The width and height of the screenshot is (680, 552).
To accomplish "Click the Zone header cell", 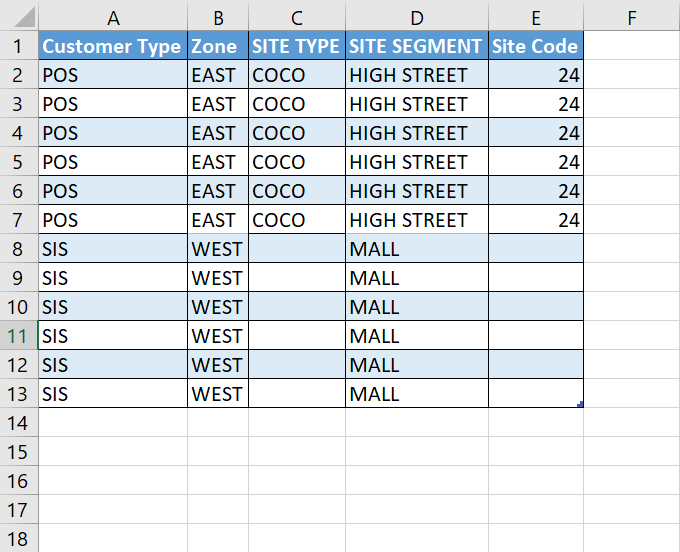I will pyautogui.click(x=218, y=46).
